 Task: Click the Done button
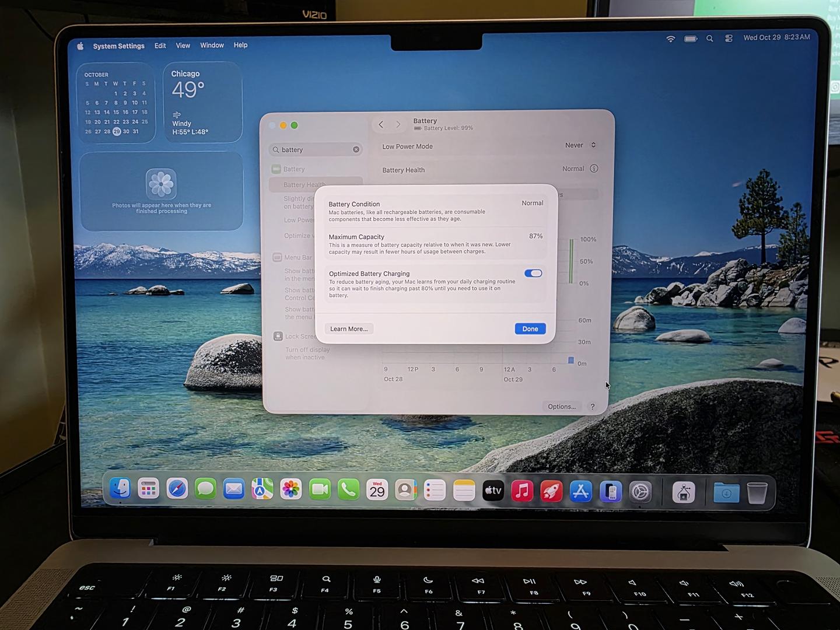coord(530,329)
